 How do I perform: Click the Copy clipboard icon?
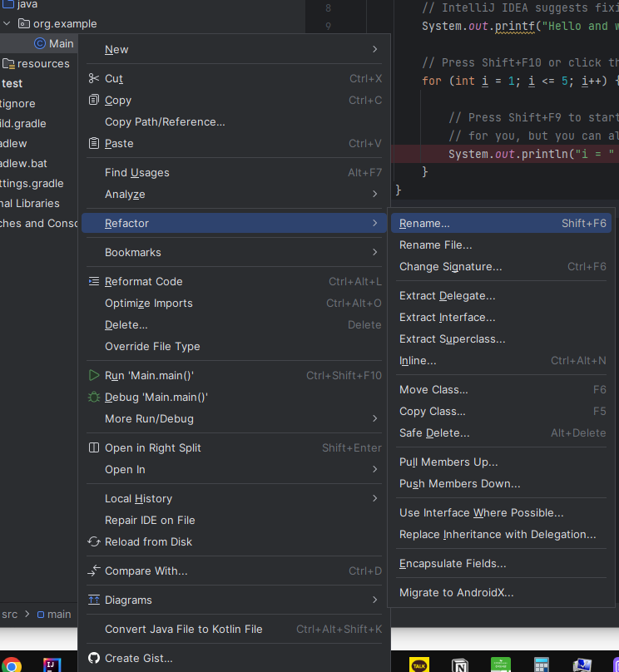(93, 100)
